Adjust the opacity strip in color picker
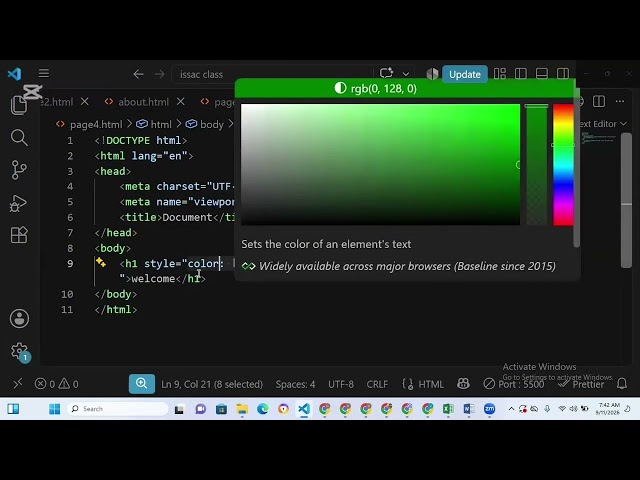640x480 pixels. point(536,164)
